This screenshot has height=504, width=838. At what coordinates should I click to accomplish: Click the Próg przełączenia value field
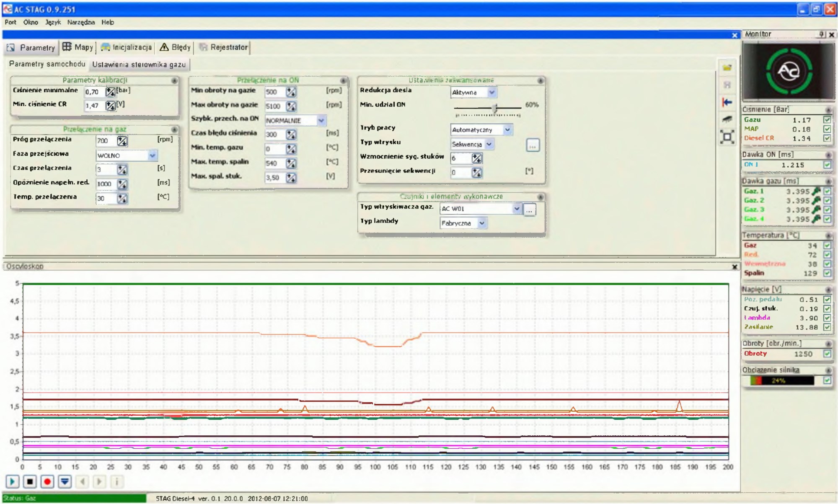[x=106, y=141]
